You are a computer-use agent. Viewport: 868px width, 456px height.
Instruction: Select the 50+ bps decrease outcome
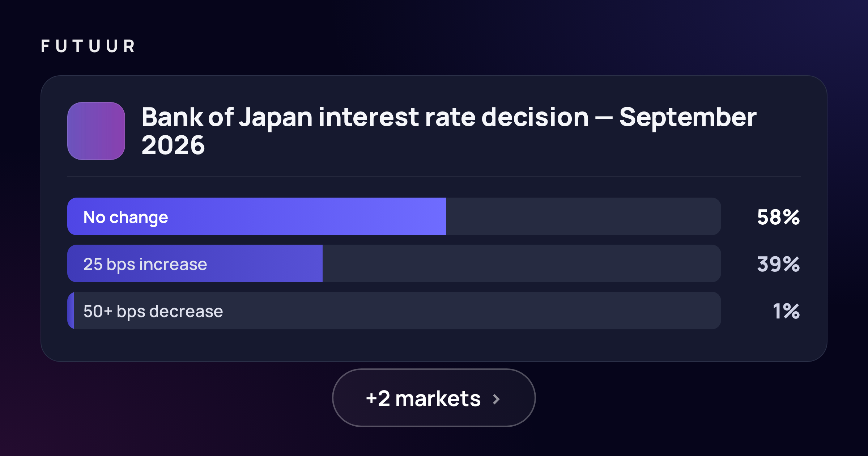[x=394, y=311]
